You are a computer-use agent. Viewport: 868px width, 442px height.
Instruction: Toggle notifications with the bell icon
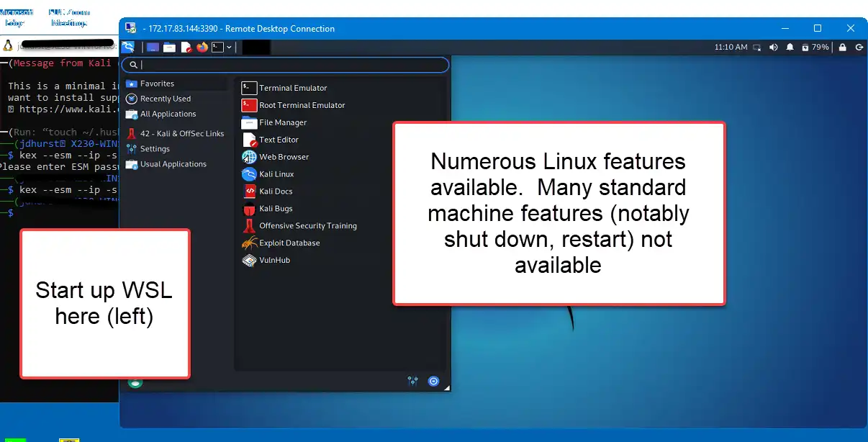[x=790, y=47]
